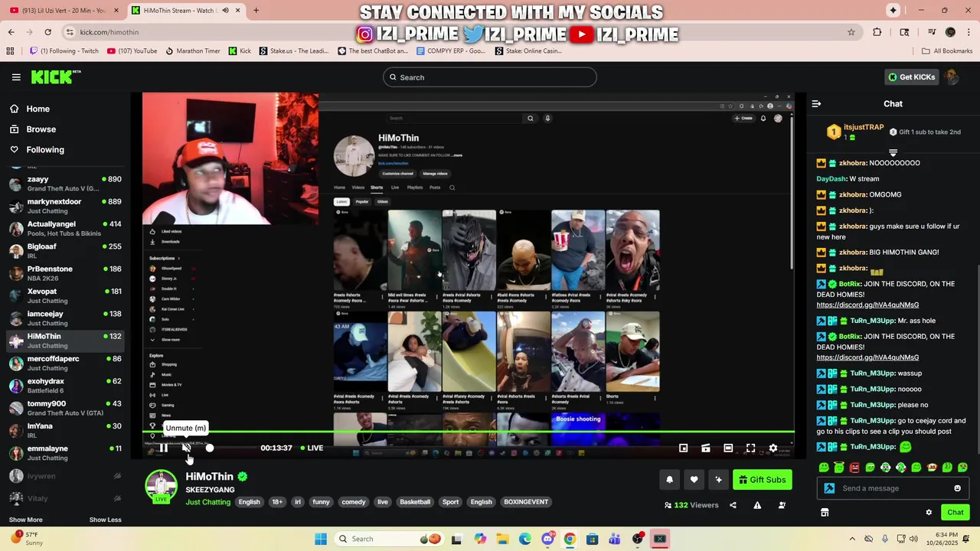Open markynextdoor channel from sidebar
Screen dimensions: 980x551
click(x=65, y=206)
